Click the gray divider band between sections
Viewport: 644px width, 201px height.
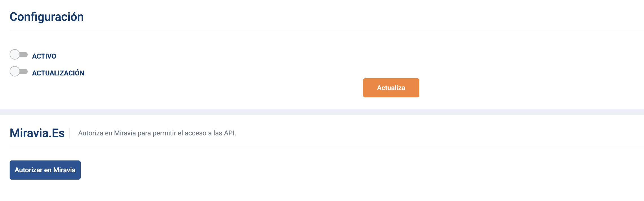(322, 112)
